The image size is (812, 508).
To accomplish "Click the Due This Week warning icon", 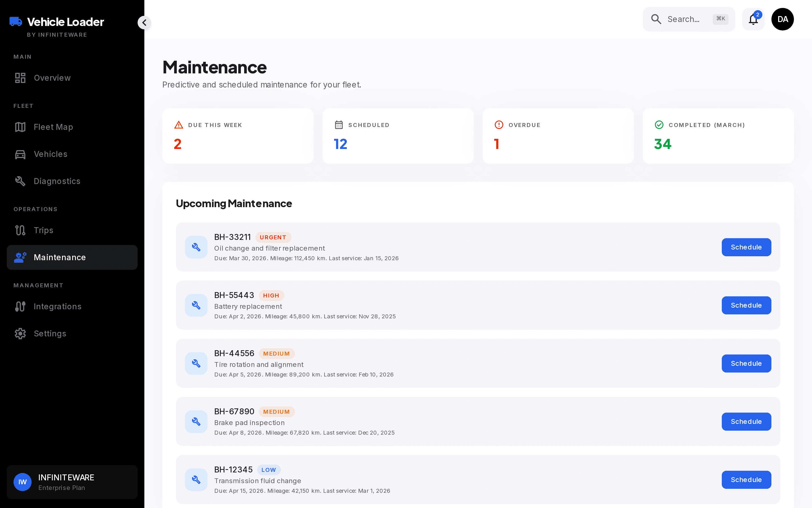I will click(x=179, y=125).
